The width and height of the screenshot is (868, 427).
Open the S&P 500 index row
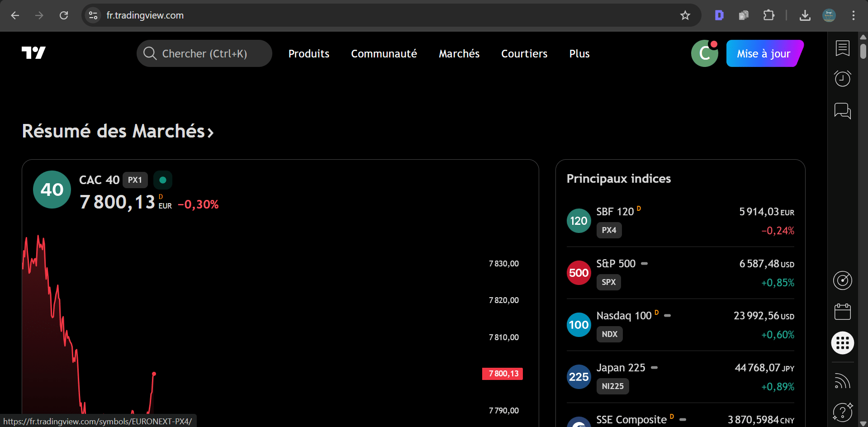680,273
